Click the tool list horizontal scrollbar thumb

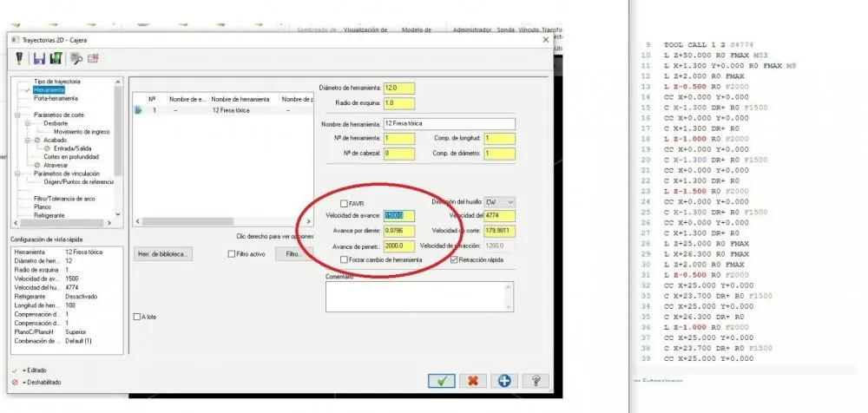(187, 221)
